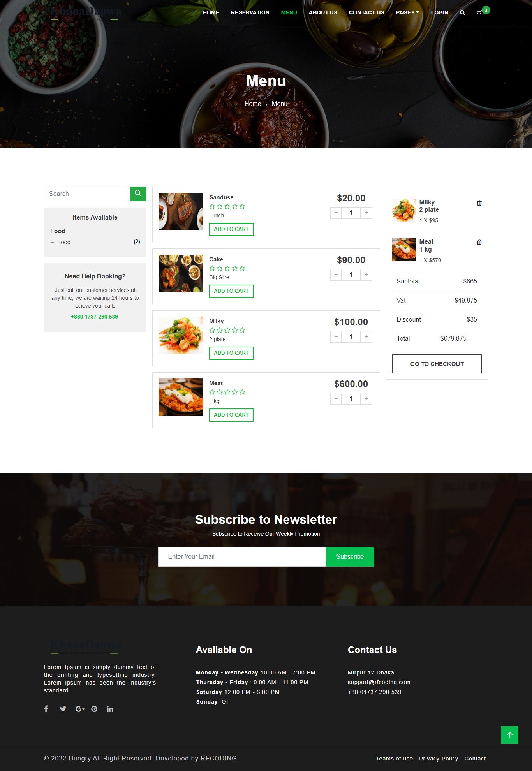Select the Food category filter
The image size is (532, 771).
coord(64,242)
